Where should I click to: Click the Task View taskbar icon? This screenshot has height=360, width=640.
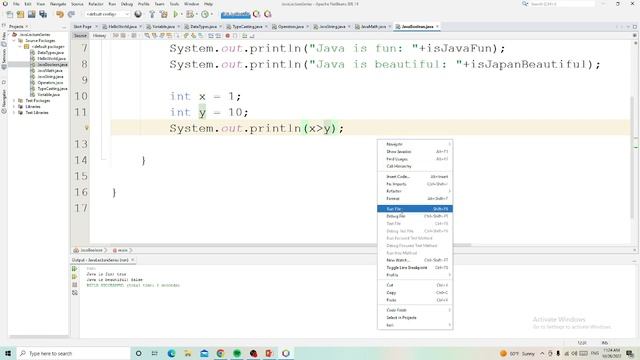(x=155, y=353)
